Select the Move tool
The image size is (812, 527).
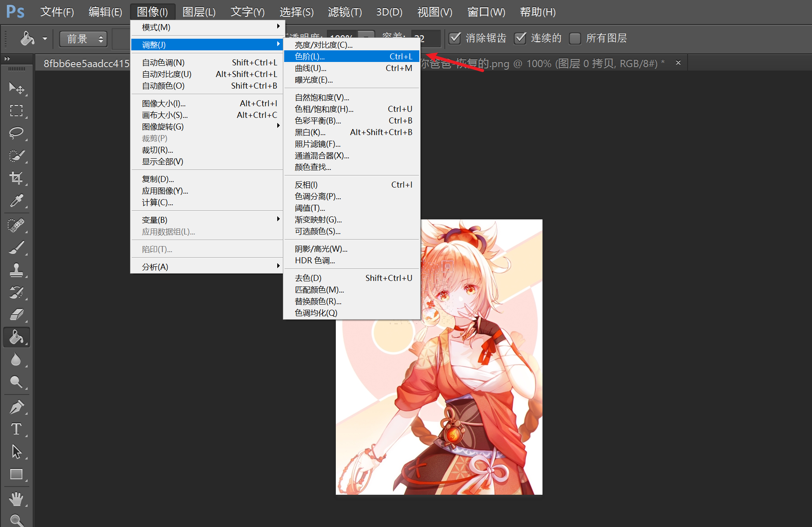[x=16, y=88]
